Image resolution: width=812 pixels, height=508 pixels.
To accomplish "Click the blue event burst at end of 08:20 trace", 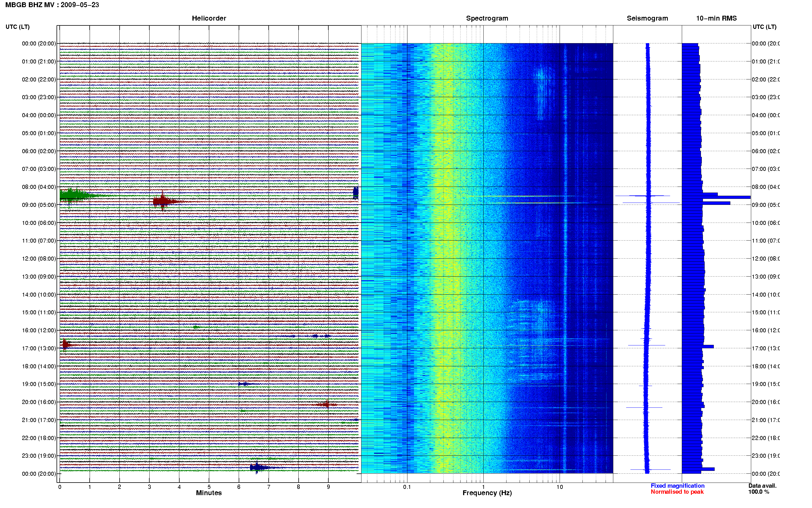I will 356,193.
